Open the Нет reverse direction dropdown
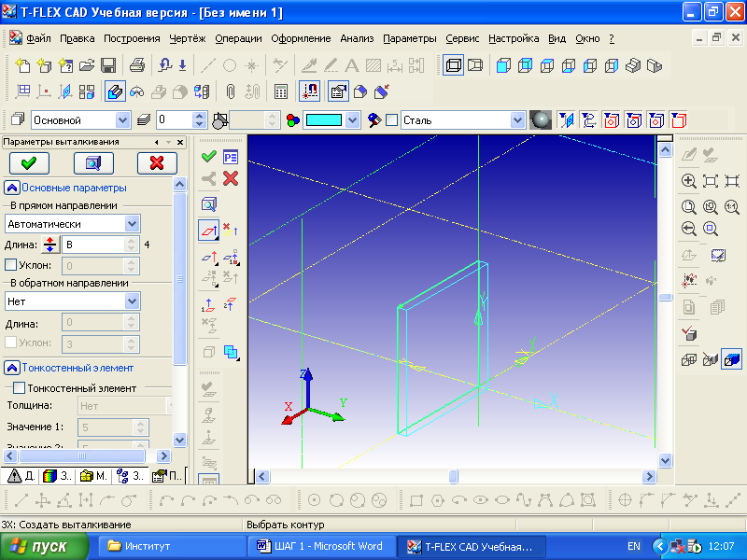 (x=133, y=301)
